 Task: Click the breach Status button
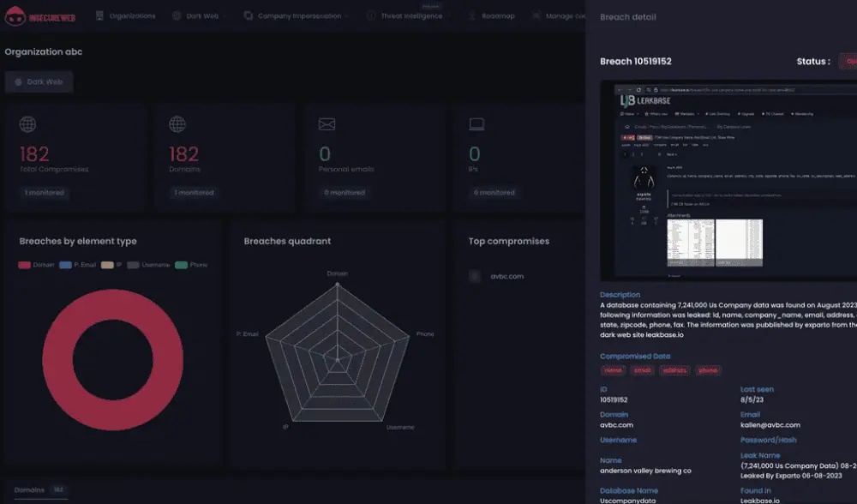click(x=848, y=61)
